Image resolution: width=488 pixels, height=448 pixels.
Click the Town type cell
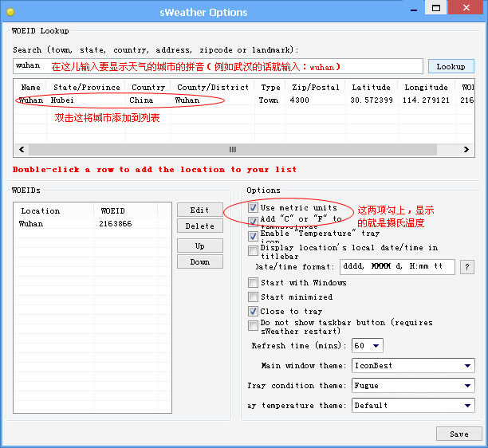pos(268,100)
